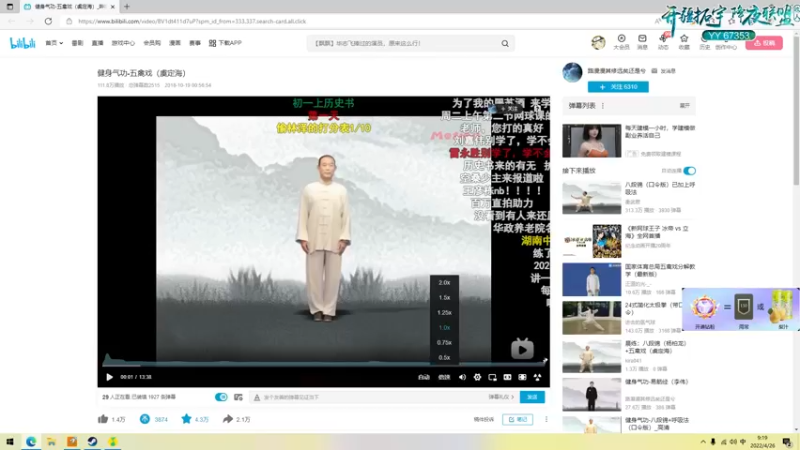Enable picture-in-picture mode
The width and height of the screenshot is (800, 450).
492,377
